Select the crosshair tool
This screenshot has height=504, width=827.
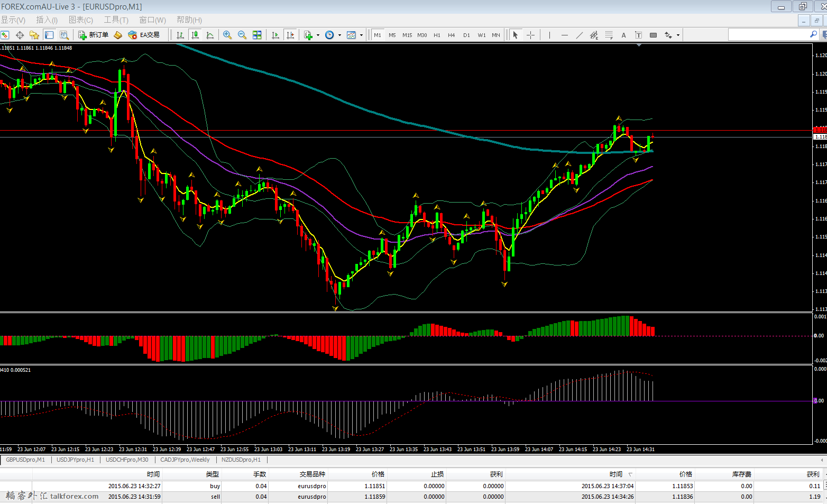tap(530, 35)
